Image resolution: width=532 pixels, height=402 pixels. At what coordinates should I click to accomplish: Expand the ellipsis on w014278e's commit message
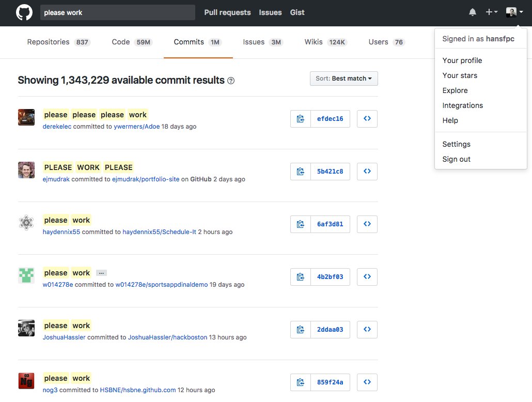(101, 273)
